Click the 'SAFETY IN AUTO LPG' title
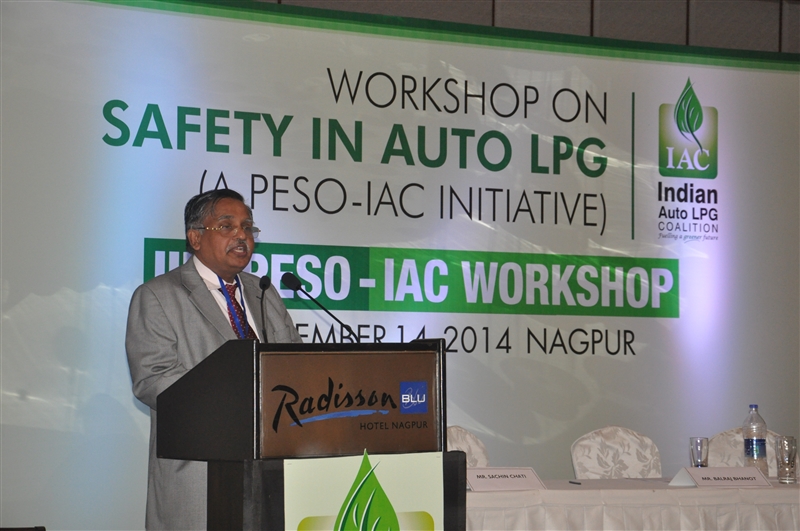The height and width of the screenshot is (531, 800). coord(356,140)
